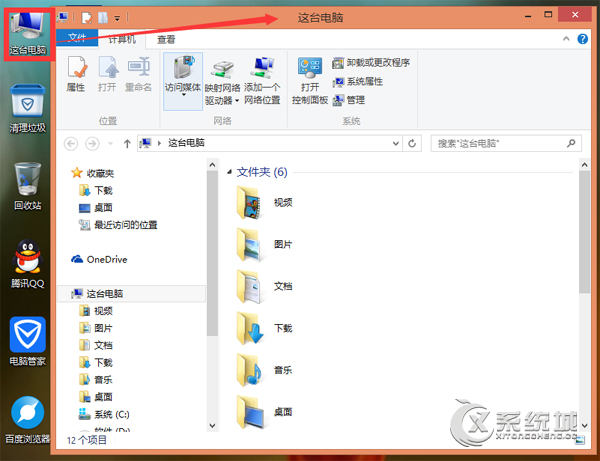Click the 搜索"这台电脑" search field
The image size is (600, 461).
pyautogui.click(x=506, y=143)
